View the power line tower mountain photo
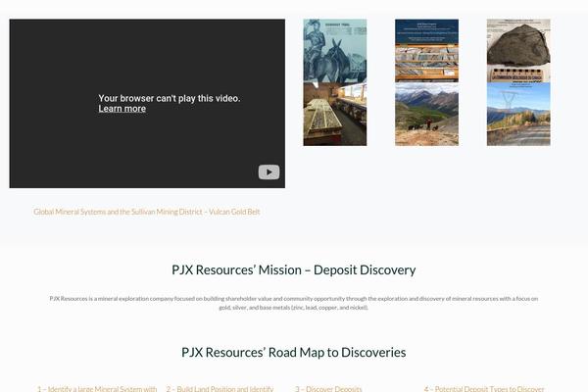This screenshot has width=588, height=392. coord(518,114)
